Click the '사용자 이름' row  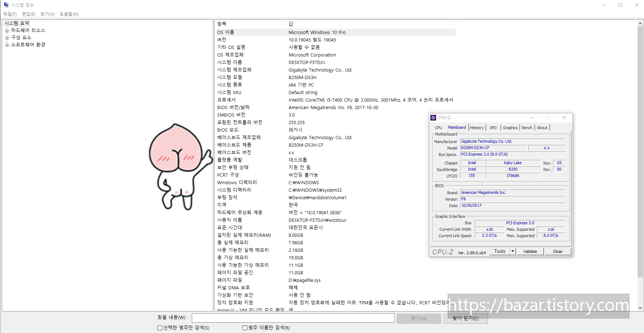click(335, 220)
